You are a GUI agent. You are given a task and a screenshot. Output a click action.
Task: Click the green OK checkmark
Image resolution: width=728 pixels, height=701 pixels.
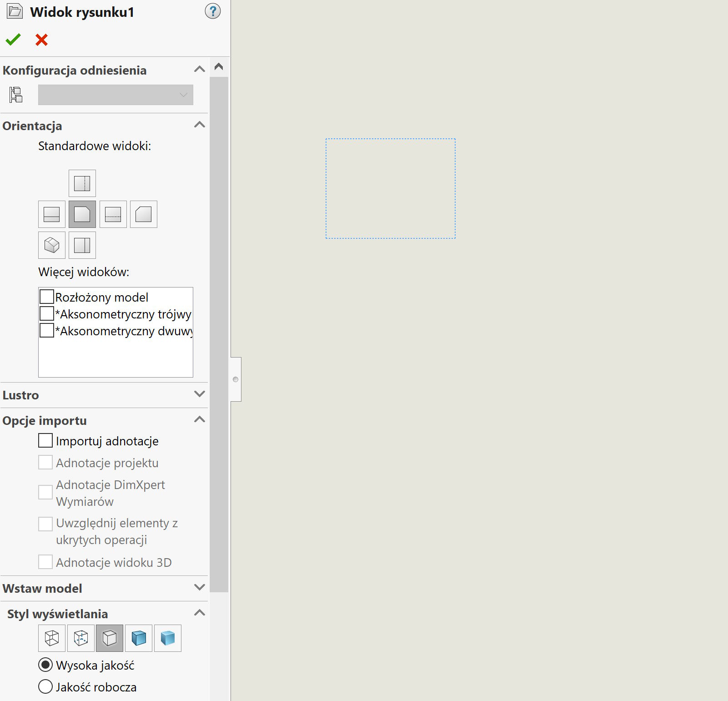pos(13,40)
